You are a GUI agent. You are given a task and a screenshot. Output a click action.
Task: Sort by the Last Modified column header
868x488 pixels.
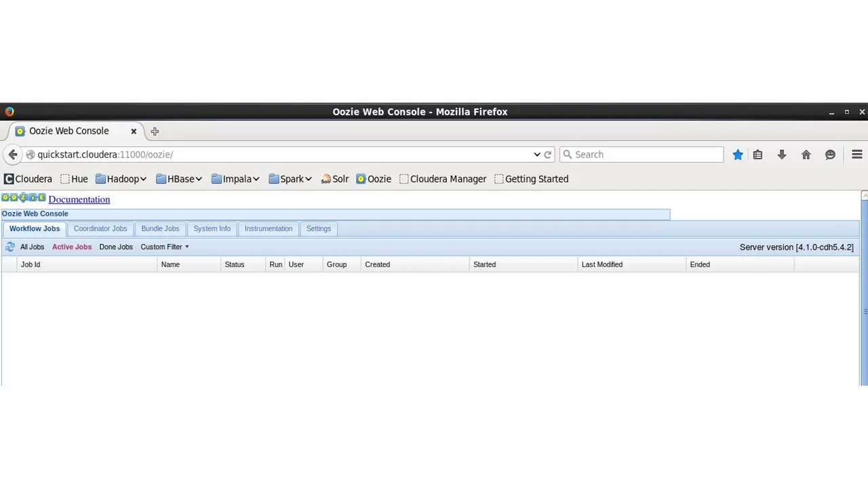point(632,264)
